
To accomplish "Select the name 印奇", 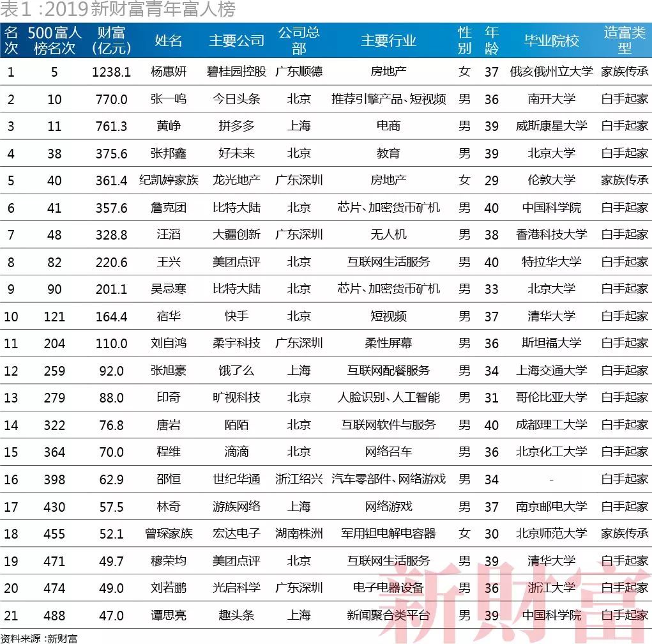I will 169,397.
